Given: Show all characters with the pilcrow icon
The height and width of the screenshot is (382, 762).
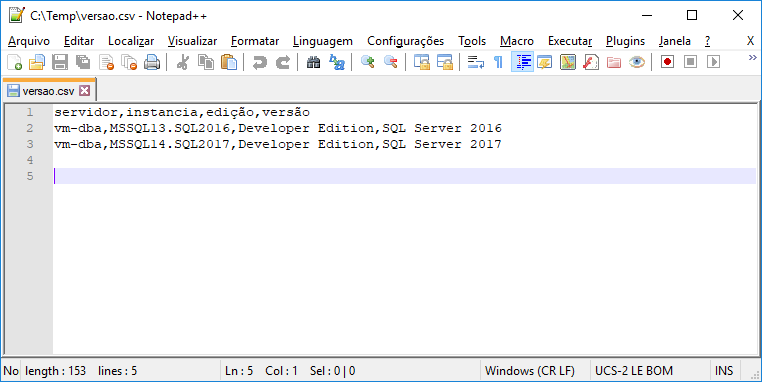Looking at the screenshot, I should click(x=498, y=62).
